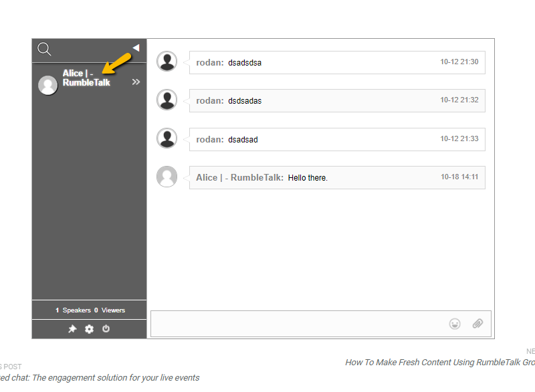Select rodan's avatar next to his first message
The width and height of the screenshot is (535, 392).
[x=167, y=60]
